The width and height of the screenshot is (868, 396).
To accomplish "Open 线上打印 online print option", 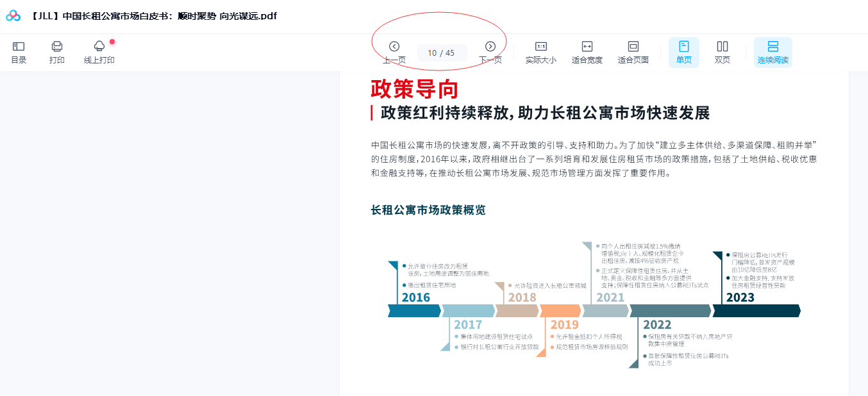I will pos(99,52).
